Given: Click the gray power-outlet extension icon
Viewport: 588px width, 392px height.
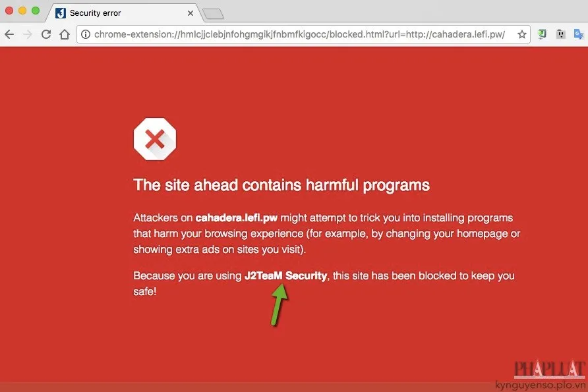Looking at the screenshot, I should click(560, 34).
